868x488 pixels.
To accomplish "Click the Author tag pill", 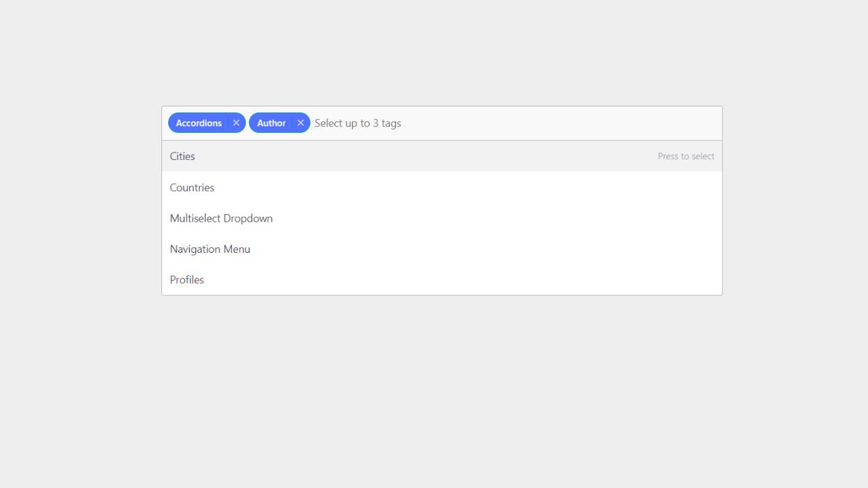I will 271,123.
